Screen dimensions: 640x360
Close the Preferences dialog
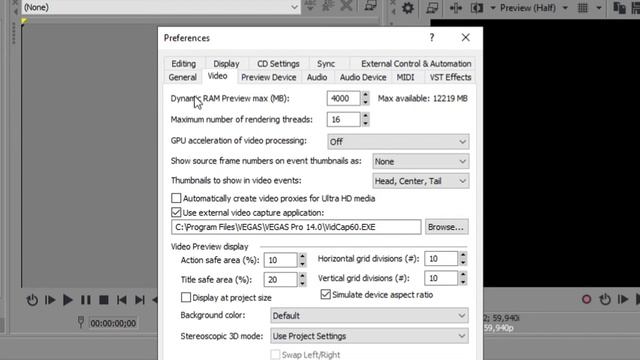tap(465, 38)
